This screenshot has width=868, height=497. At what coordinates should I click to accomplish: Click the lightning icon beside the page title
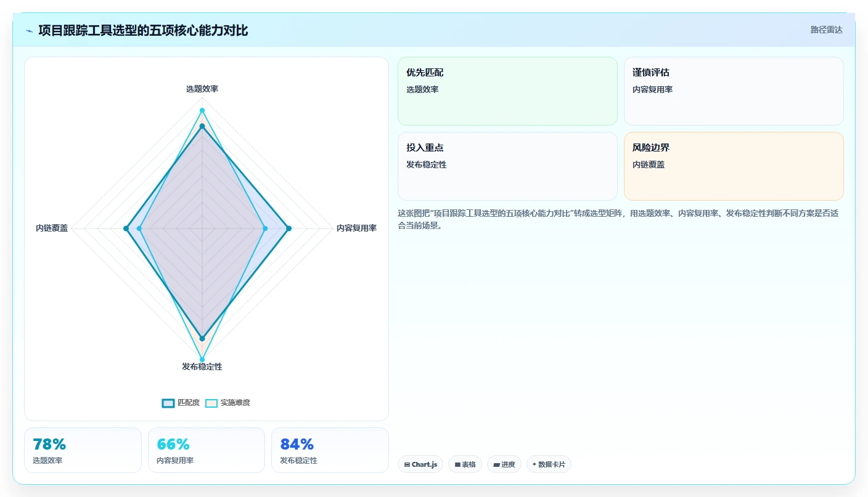[x=30, y=31]
